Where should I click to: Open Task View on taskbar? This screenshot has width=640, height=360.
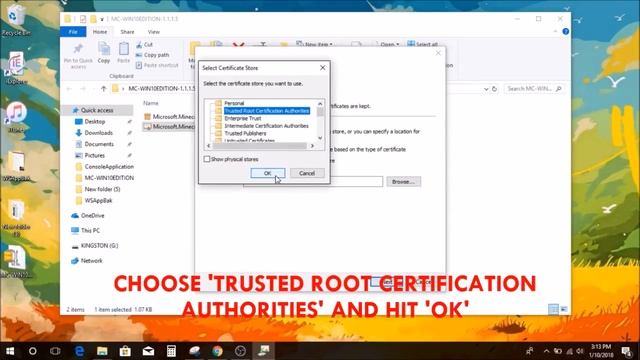coord(56,351)
